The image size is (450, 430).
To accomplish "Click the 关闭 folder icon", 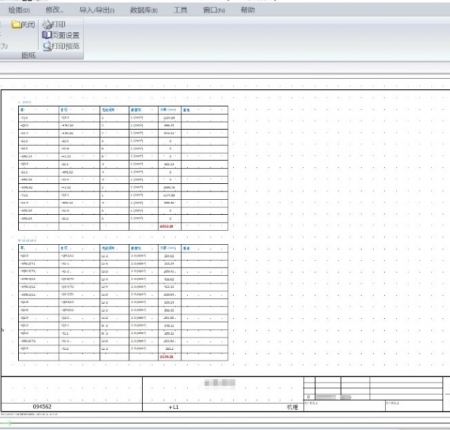I will coord(16,24).
